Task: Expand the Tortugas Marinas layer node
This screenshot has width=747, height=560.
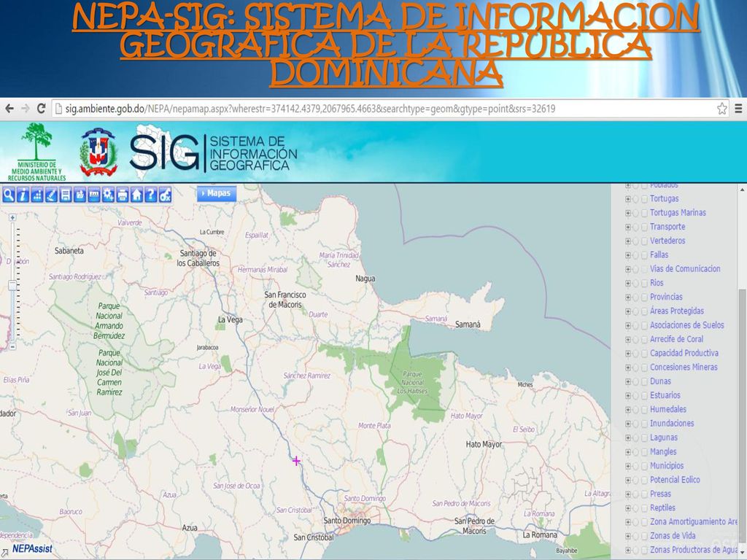Action: (628, 214)
